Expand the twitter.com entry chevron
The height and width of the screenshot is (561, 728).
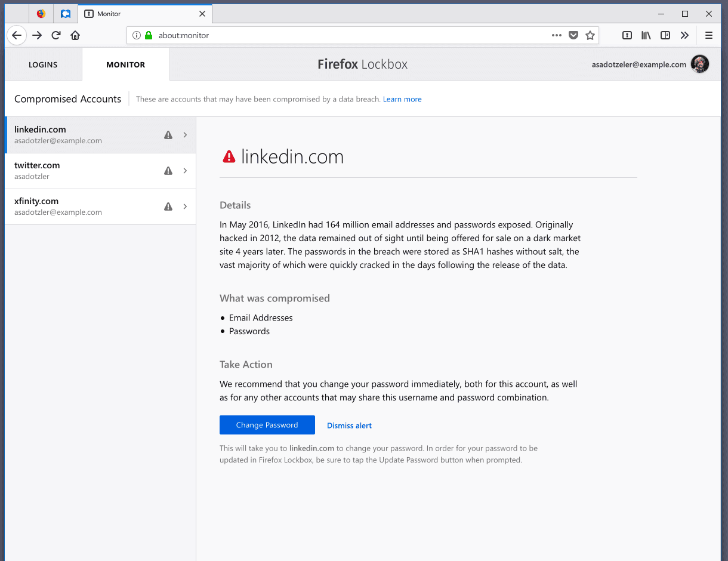click(185, 171)
